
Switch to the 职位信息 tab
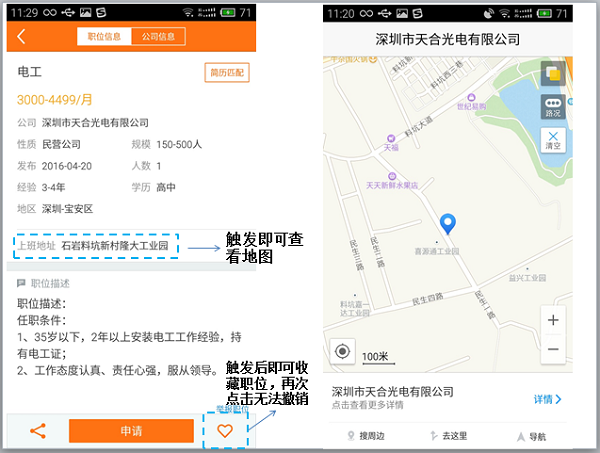pyautogui.click(x=104, y=37)
